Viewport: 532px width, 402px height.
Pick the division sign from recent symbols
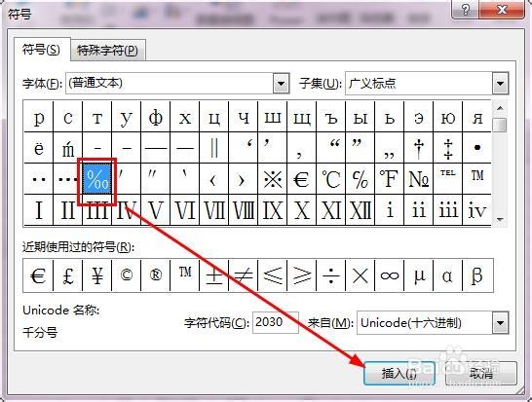331,275
